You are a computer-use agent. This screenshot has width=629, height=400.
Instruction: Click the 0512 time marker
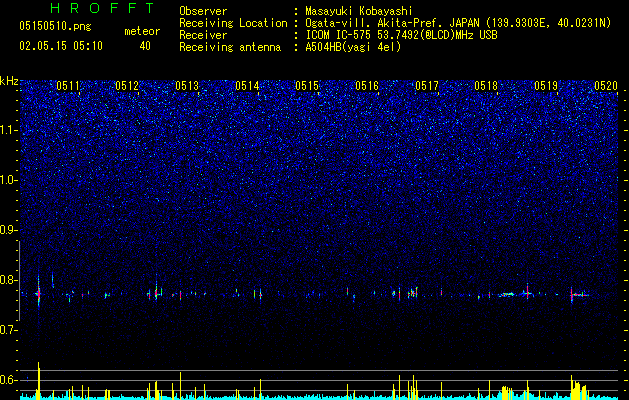click(x=127, y=85)
